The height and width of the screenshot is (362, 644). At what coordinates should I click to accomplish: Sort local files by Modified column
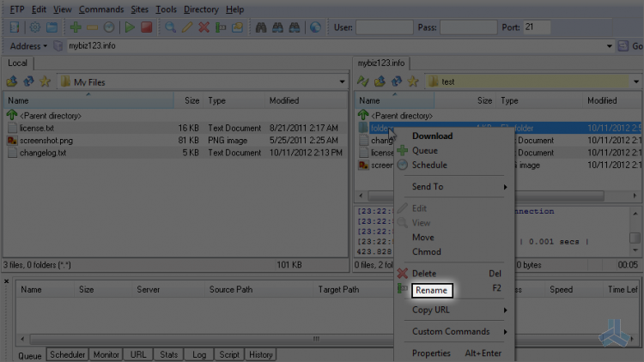click(306, 100)
